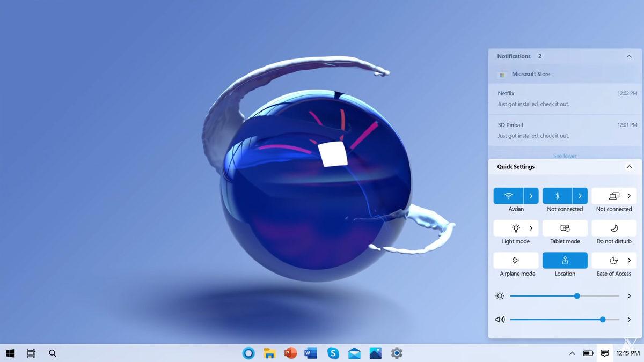Launch PowerPoint from the taskbar
Image resolution: width=644 pixels, height=362 pixels.
[290, 353]
